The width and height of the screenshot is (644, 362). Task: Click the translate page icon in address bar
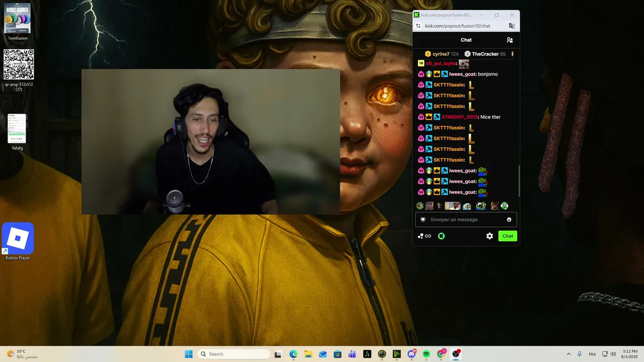tap(512, 26)
